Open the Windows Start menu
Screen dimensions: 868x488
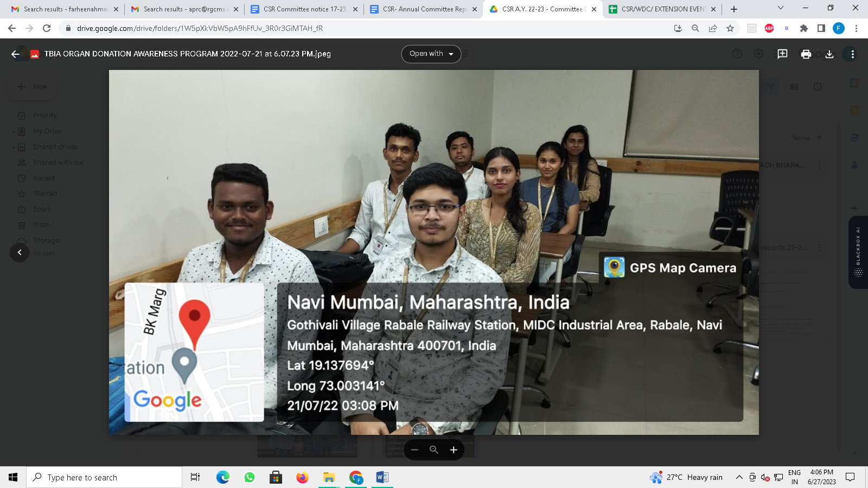[13, 477]
